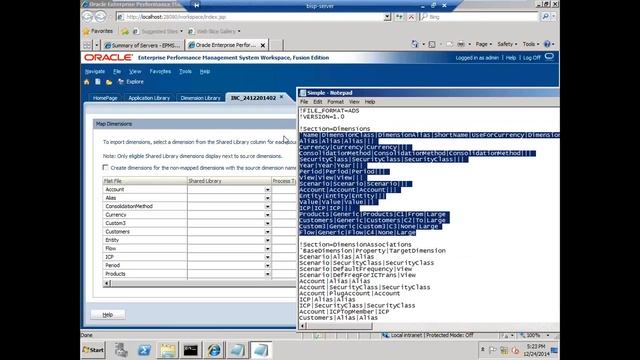Click the Windows Explorer taskbar icon

click(167, 350)
